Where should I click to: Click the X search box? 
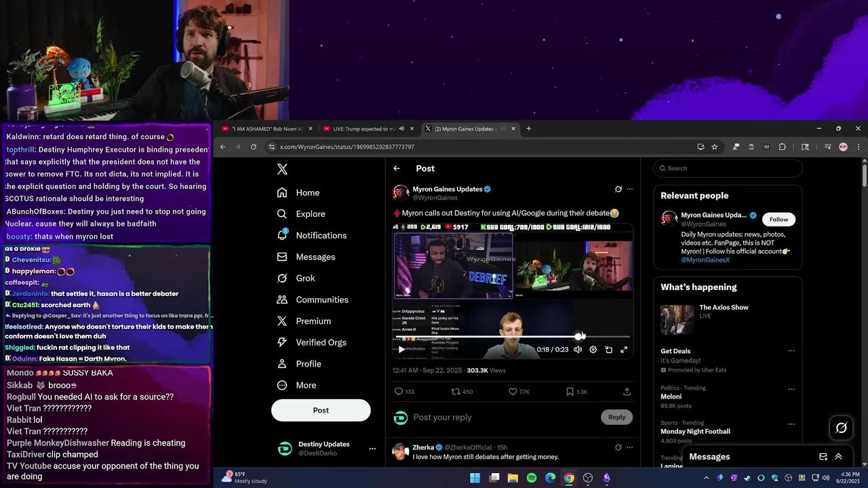click(x=728, y=169)
